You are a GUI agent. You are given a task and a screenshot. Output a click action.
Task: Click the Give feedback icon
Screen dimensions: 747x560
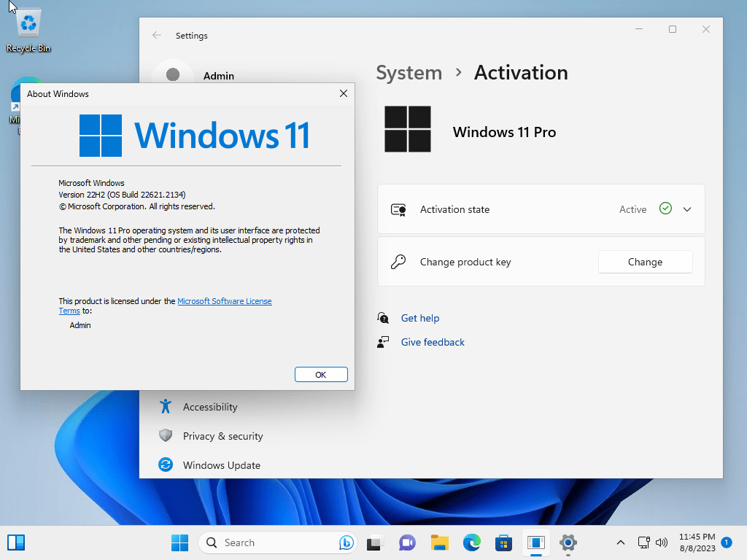tap(383, 342)
